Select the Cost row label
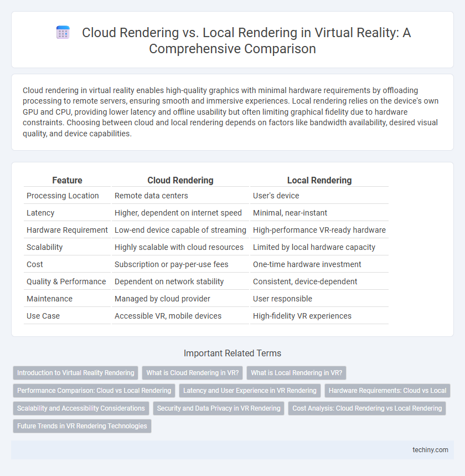 pyautogui.click(x=67, y=264)
